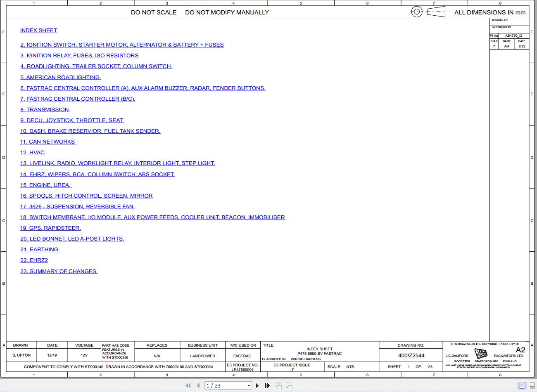Viewport: 537px width, 392px height.
Task: Click the 12/19 date cell
Action: [x=52, y=355]
